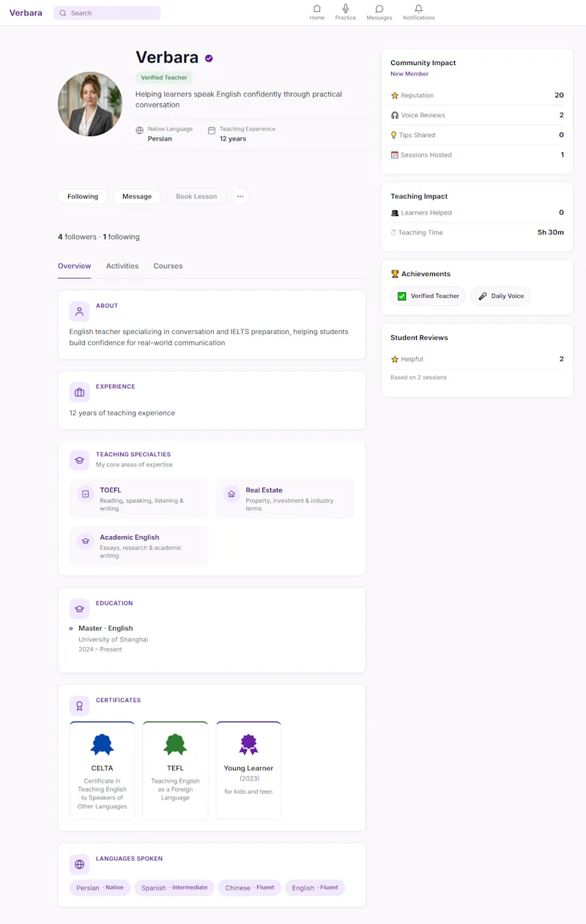Open the Home navigation icon
Screen dimensions: 586x924
316,9
